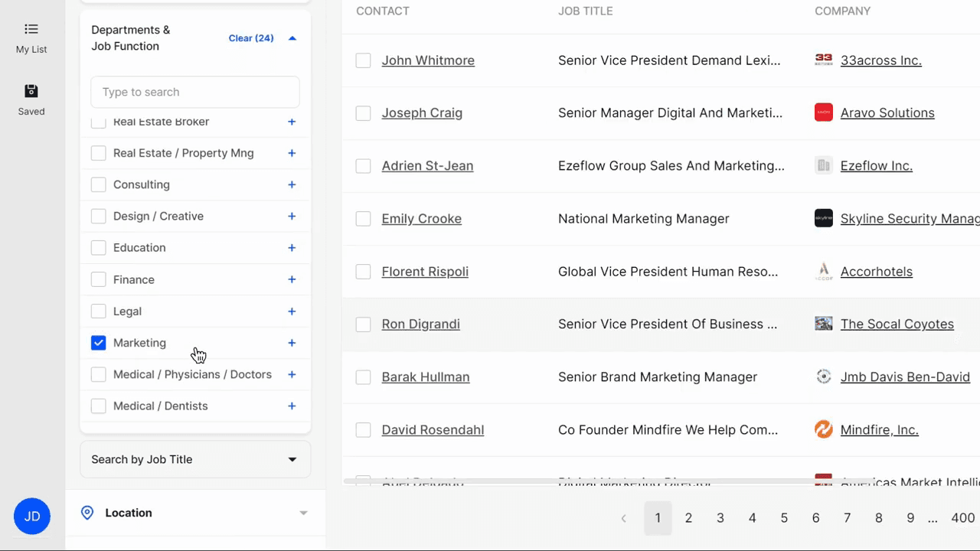
Task: Check the Legal department checkbox
Action: click(99, 311)
